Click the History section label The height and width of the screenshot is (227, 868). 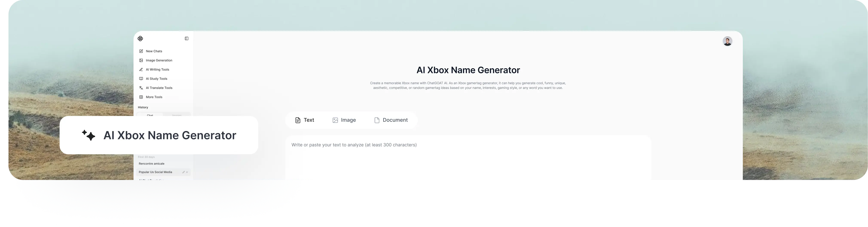(143, 107)
